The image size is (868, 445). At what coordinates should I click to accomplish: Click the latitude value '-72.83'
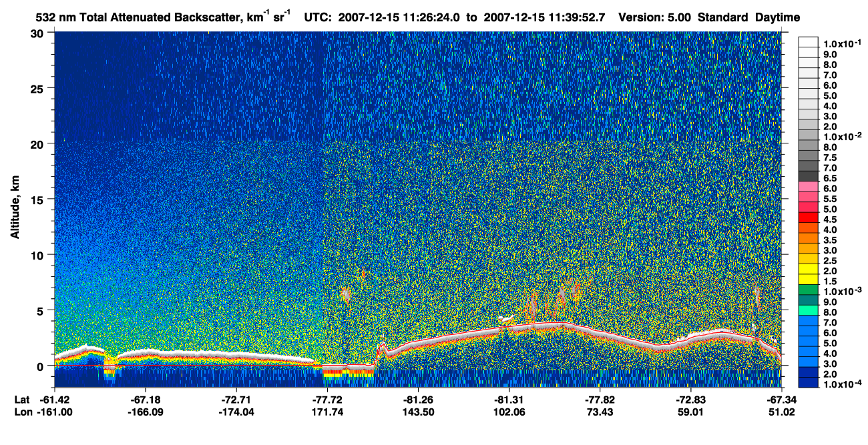pyautogui.click(x=690, y=400)
